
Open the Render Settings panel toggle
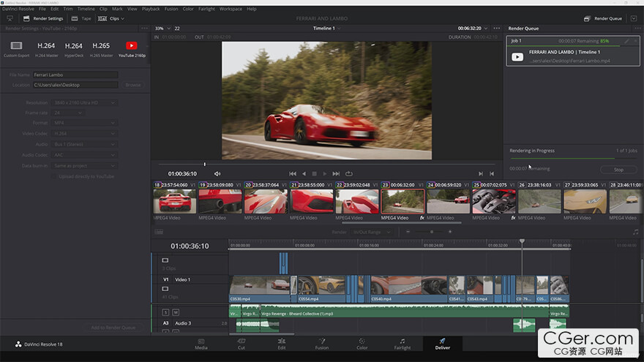pos(43,18)
